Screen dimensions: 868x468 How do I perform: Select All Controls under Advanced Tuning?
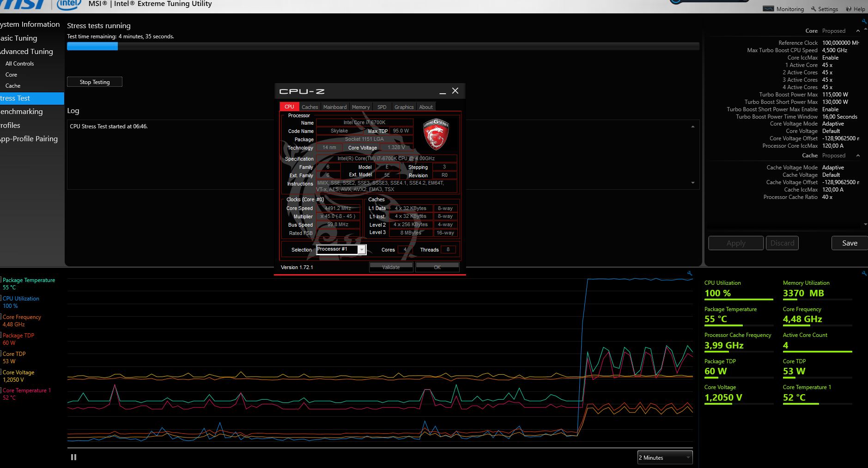pos(20,64)
